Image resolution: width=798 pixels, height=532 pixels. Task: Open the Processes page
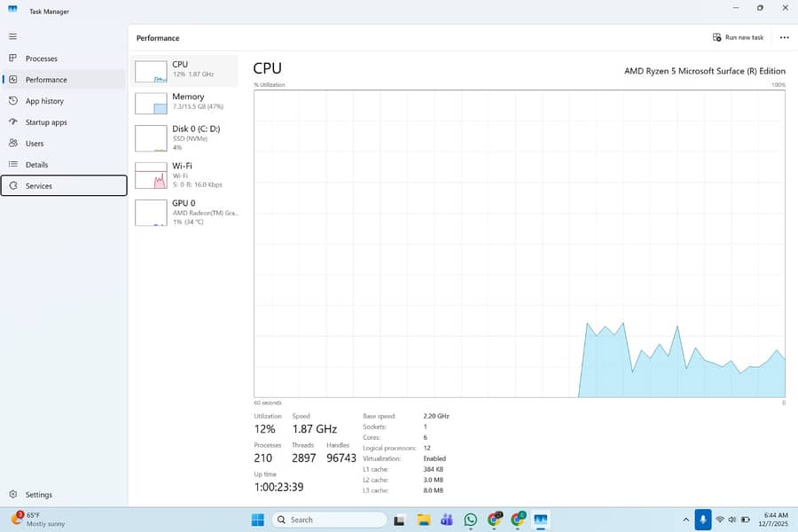click(x=41, y=59)
